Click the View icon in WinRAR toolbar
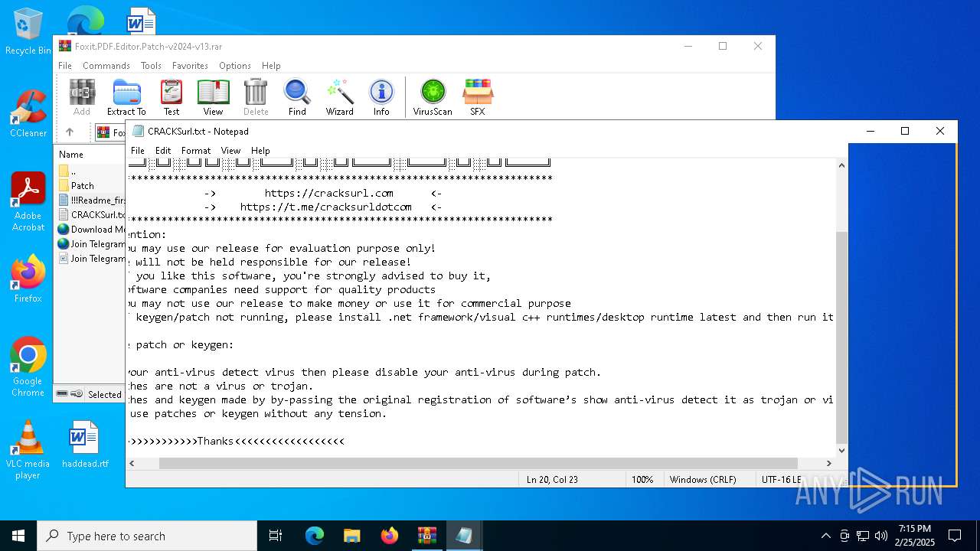 213,97
